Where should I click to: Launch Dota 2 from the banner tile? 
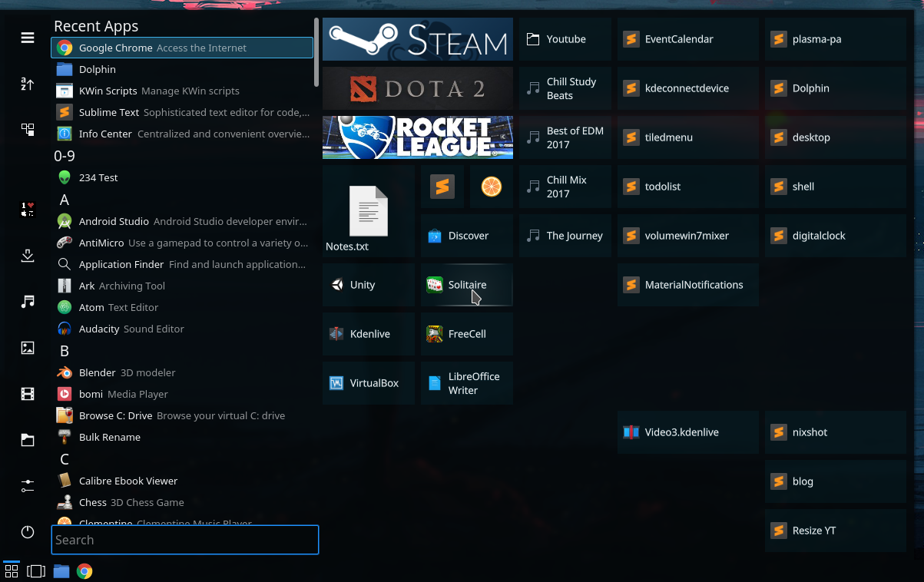click(x=418, y=88)
